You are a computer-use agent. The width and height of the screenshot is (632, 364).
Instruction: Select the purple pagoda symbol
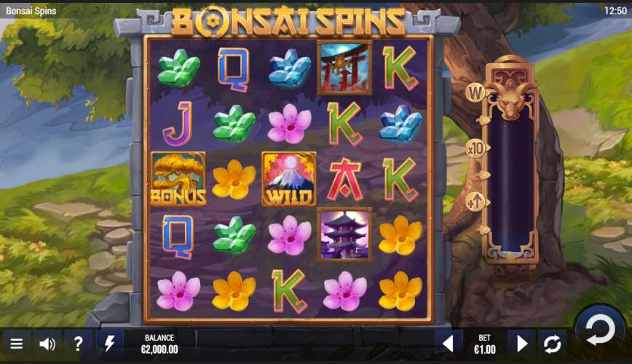pyautogui.click(x=344, y=234)
